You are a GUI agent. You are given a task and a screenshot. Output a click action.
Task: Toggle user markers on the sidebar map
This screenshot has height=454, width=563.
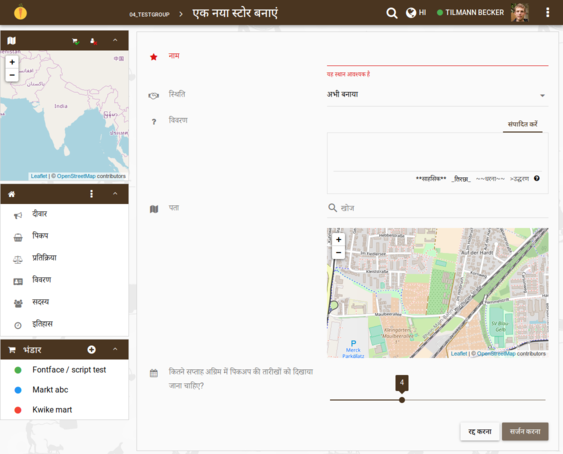pyautogui.click(x=93, y=41)
